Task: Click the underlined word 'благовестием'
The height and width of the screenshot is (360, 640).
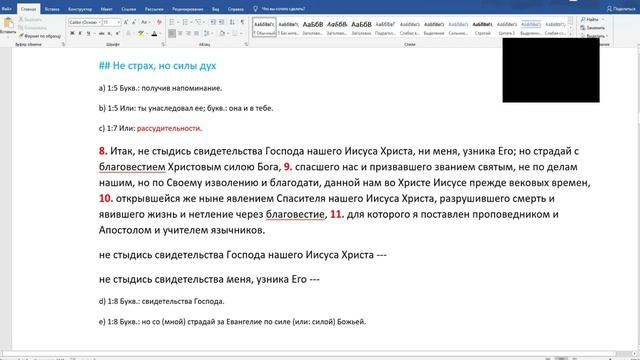Action: (x=132, y=167)
